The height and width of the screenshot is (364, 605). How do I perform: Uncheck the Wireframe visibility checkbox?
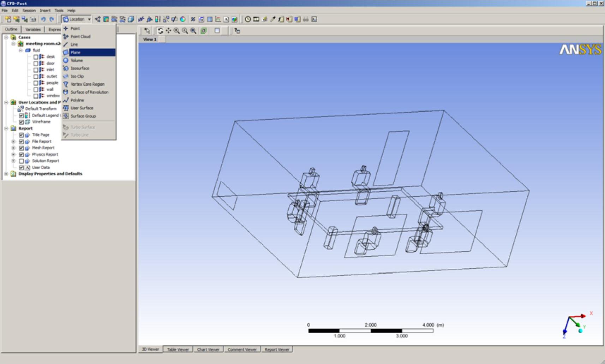pyautogui.click(x=21, y=122)
